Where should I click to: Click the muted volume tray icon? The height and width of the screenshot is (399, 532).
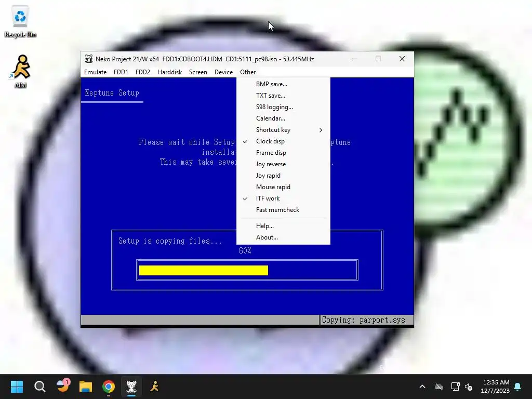click(x=469, y=387)
